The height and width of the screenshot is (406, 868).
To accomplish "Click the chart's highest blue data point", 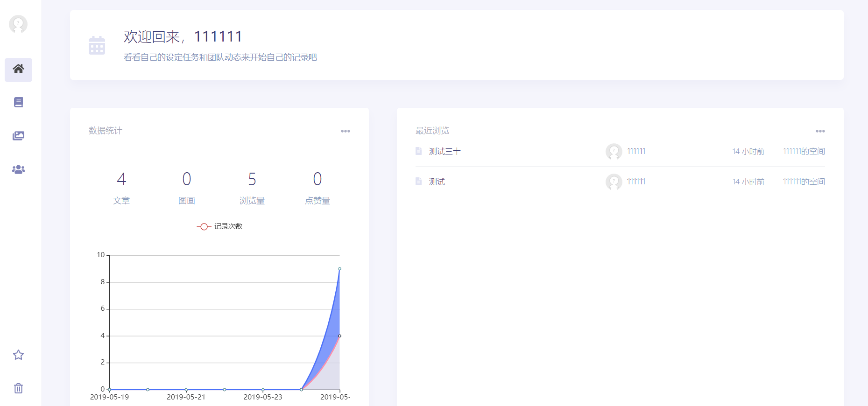I will coord(339,269).
